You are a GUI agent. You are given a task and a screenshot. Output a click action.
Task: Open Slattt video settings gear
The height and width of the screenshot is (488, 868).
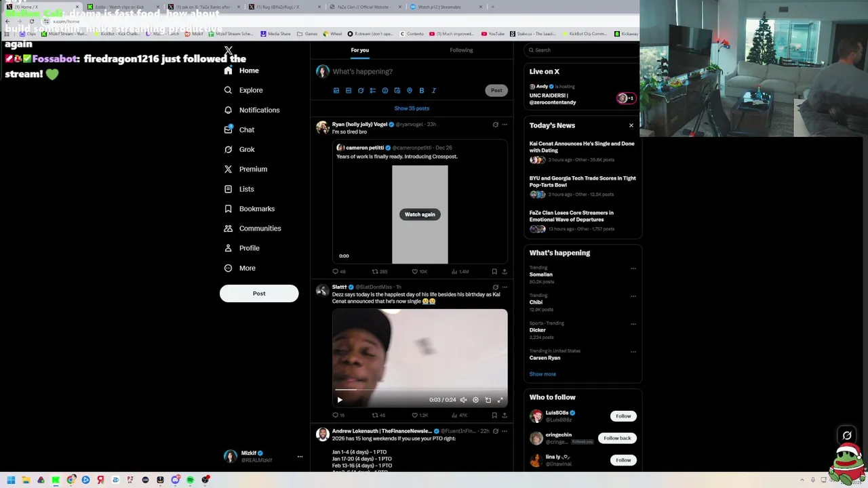(475, 400)
